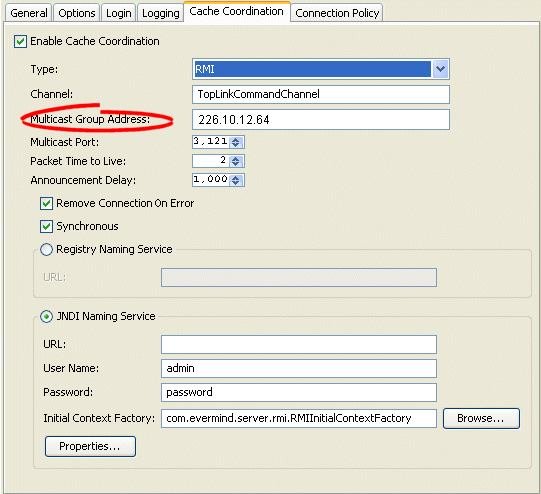Uncheck Enable Cache Coordination
This screenshot has height=494, width=541.
(20, 42)
